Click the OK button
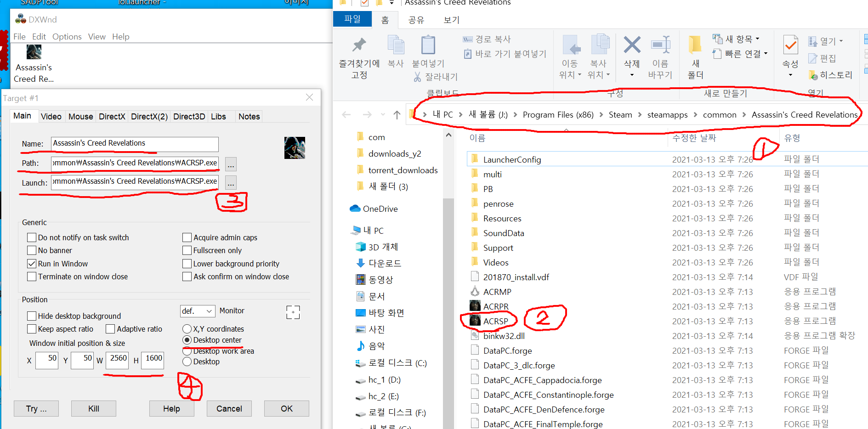868x429 pixels. tap(287, 408)
